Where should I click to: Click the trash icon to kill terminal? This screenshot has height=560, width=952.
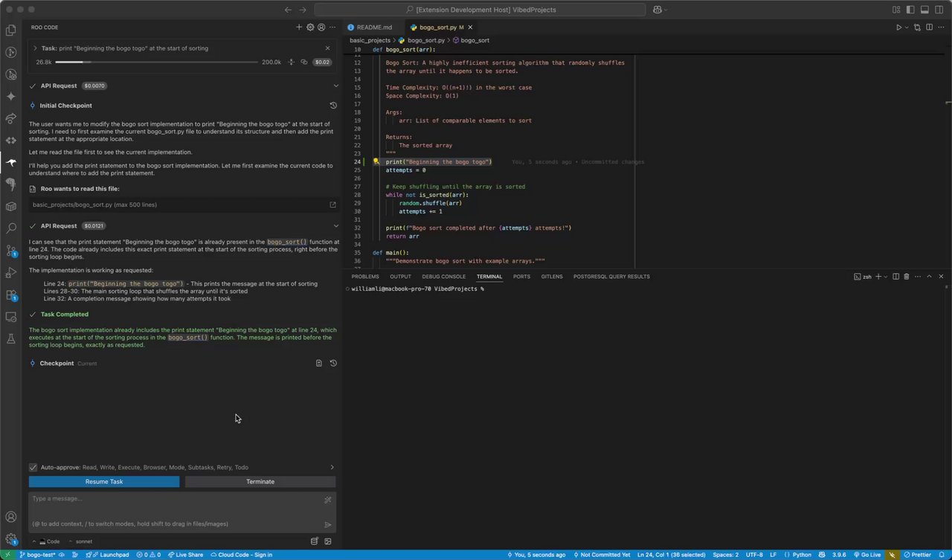[x=906, y=277]
